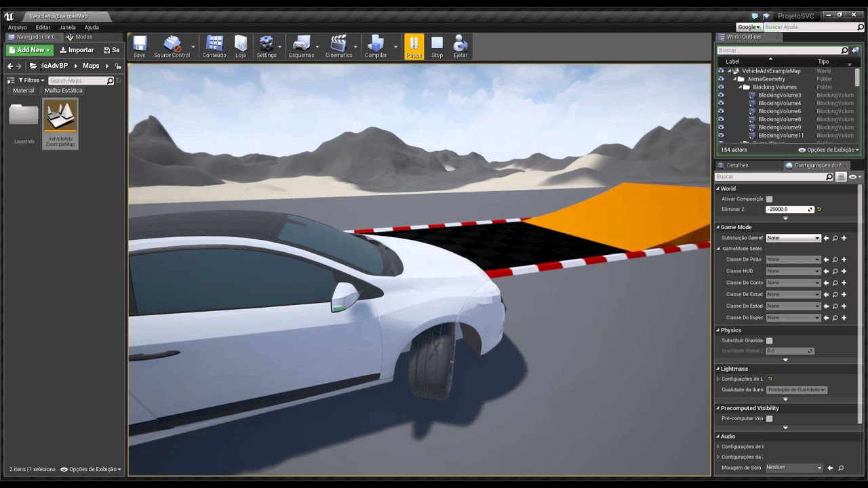868x488 pixels.
Task: Click the Unreal Engine logo icon
Action: pyautogui.click(x=9, y=16)
